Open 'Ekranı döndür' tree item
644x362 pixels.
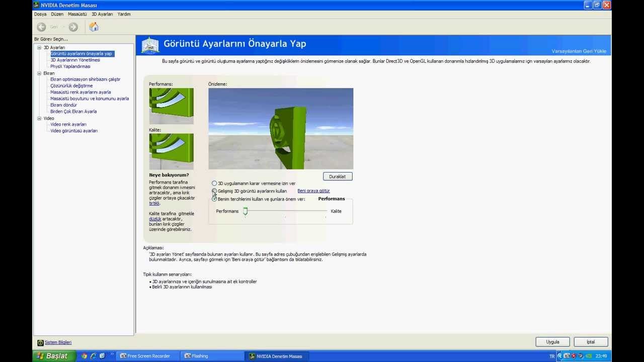pyautogui.click(x=63, y=105)
